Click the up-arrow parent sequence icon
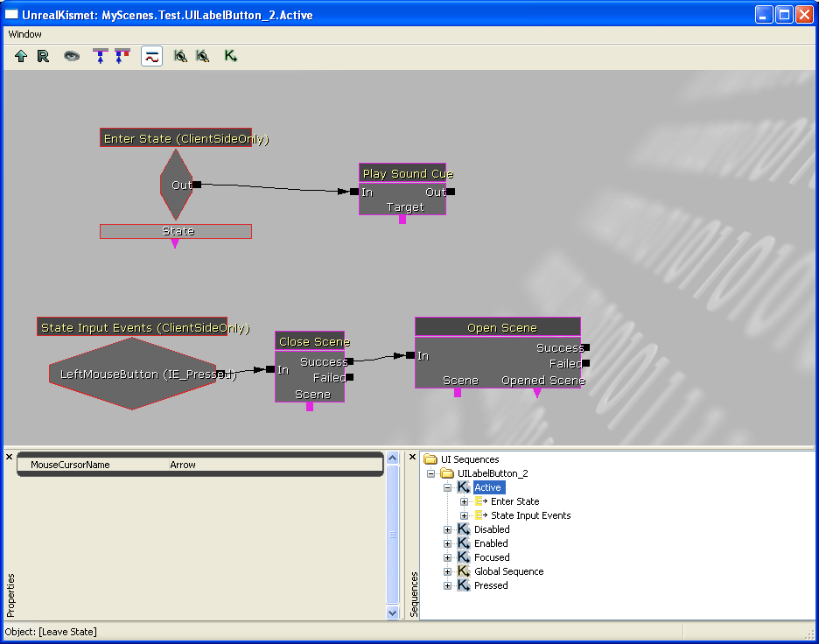 coord(20,55)
